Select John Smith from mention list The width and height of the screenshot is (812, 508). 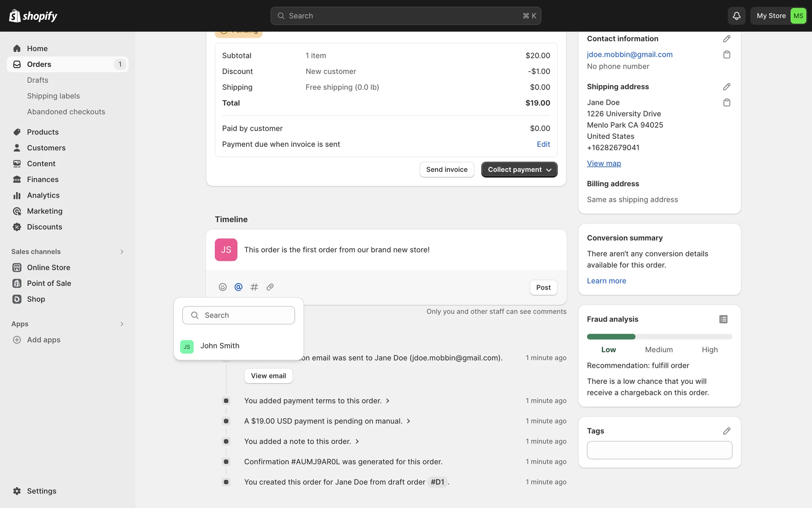[219, 346]
